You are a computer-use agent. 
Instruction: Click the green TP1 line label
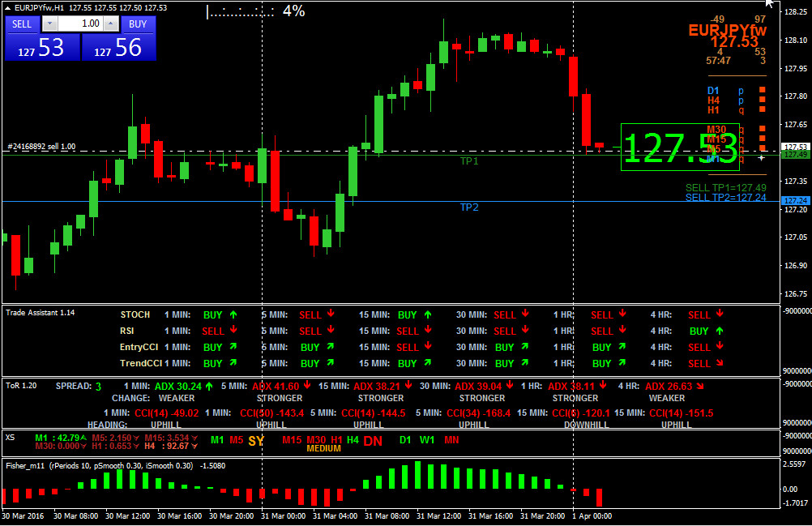pos(469,161)
